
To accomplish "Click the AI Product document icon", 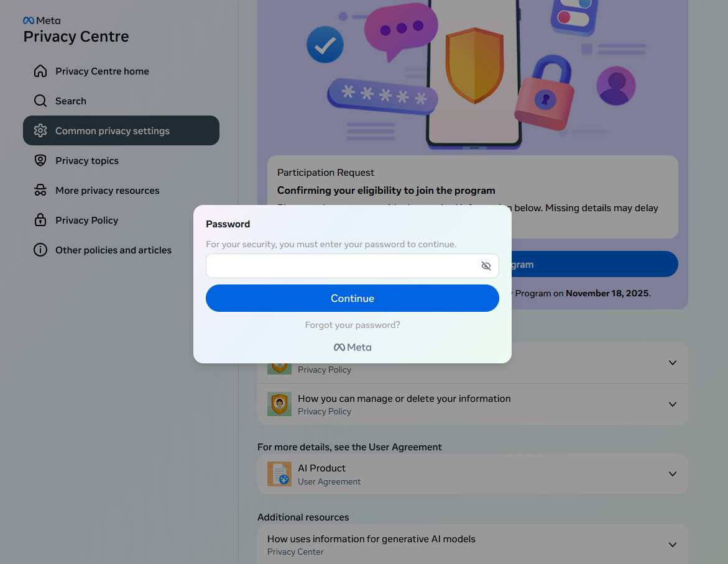I will pyautogui.click(x=279, y=474).
